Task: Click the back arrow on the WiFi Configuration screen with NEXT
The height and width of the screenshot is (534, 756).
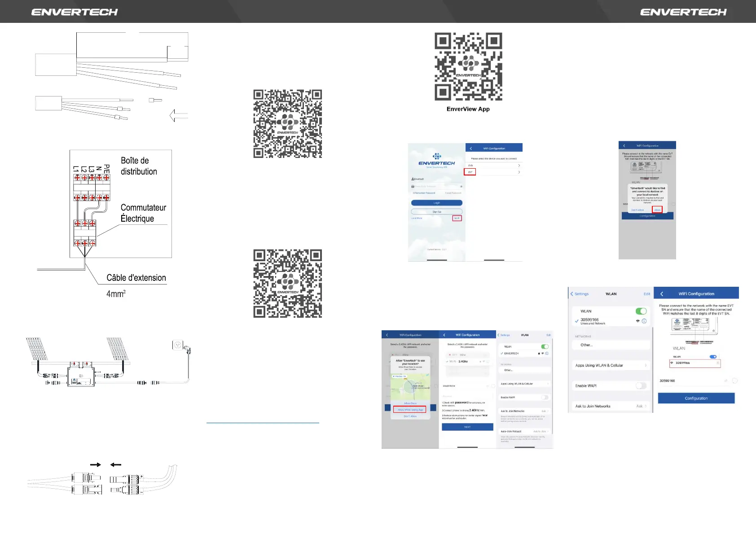Action: tap(444, 335)
